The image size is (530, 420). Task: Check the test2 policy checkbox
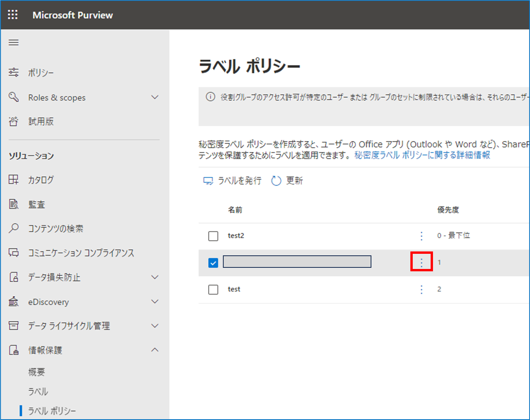[x=213, y=236]
